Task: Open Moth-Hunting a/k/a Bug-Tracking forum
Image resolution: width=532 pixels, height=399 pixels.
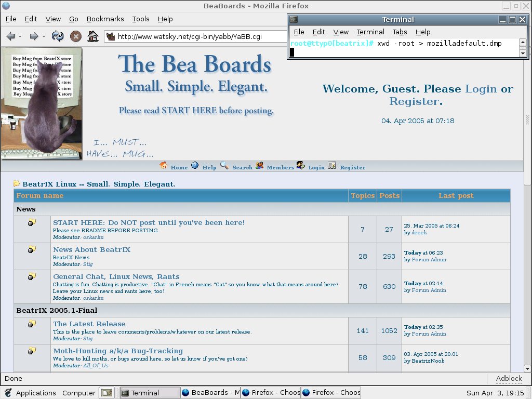Action: pyautogui.click(x=118, y=351)
